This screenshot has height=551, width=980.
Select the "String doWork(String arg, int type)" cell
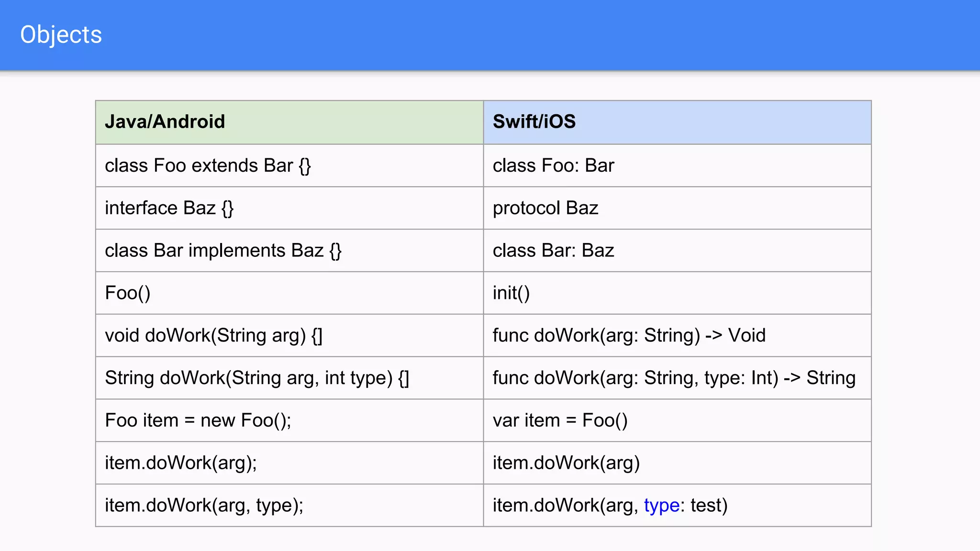click(x=256, y=378)
